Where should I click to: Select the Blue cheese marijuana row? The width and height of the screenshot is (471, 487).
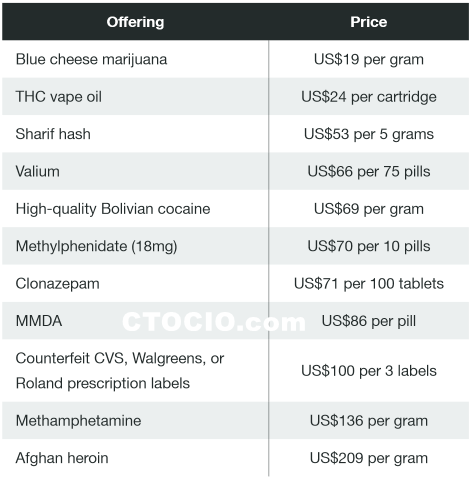[235, 59]
